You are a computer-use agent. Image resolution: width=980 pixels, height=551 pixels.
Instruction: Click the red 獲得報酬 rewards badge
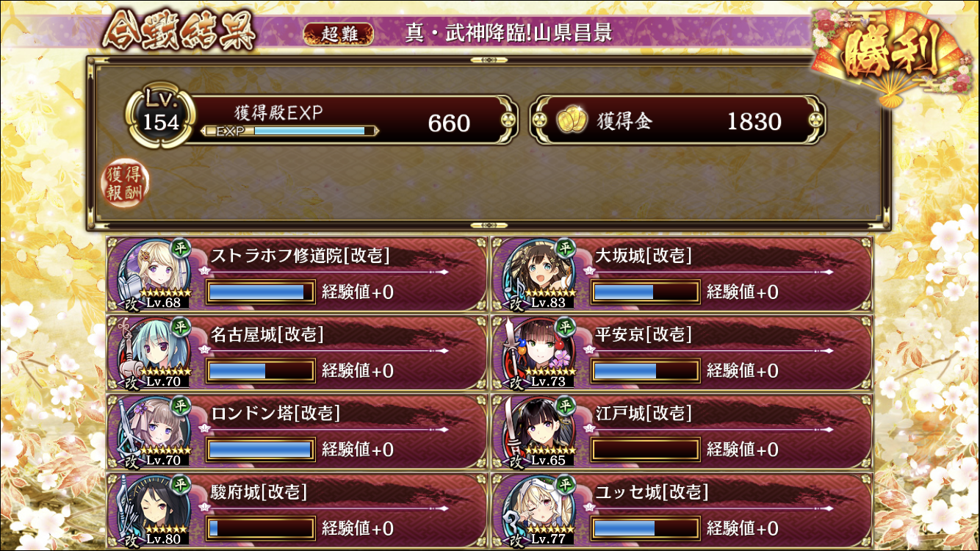124,182
